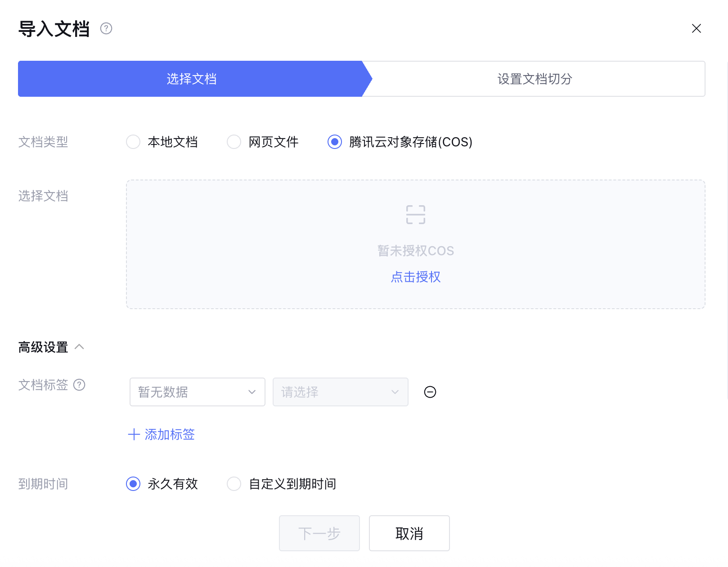Click the help icon next to 文档标签

coord(79,385)
